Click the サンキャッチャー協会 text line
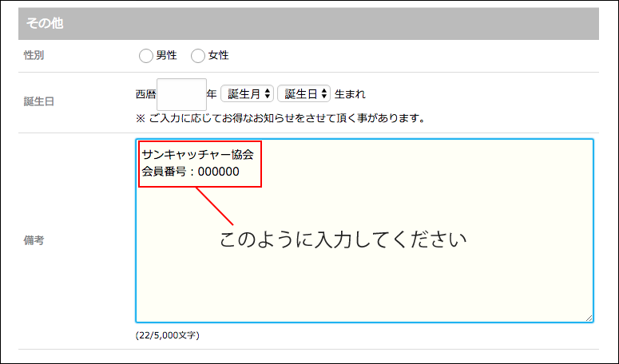Image resolution: width=619 pixels, height=364 pixels. 196,154
